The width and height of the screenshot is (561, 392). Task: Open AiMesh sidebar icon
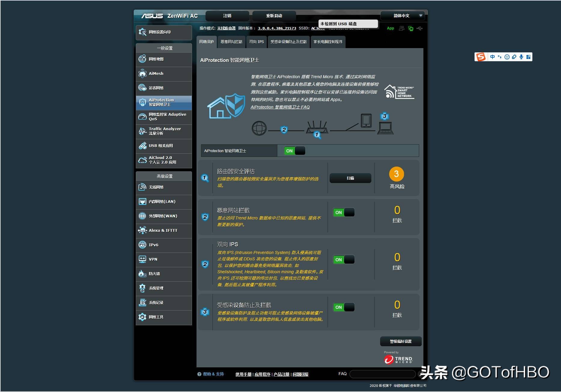(142, 73)
